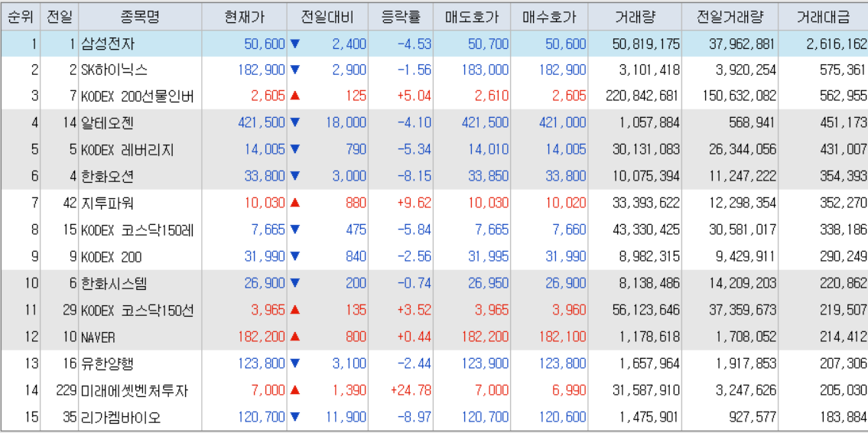Click trade value cell 183,884

pos(843,417)
